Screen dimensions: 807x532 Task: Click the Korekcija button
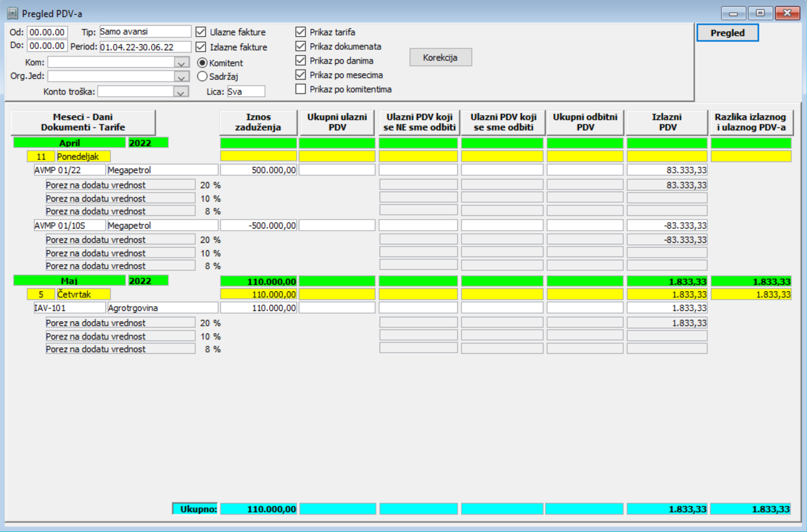440,57
